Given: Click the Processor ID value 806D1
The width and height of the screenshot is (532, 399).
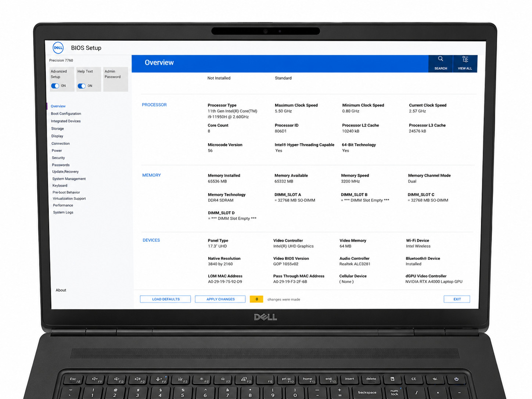Looking at the screenshot, I should [281, 131].
